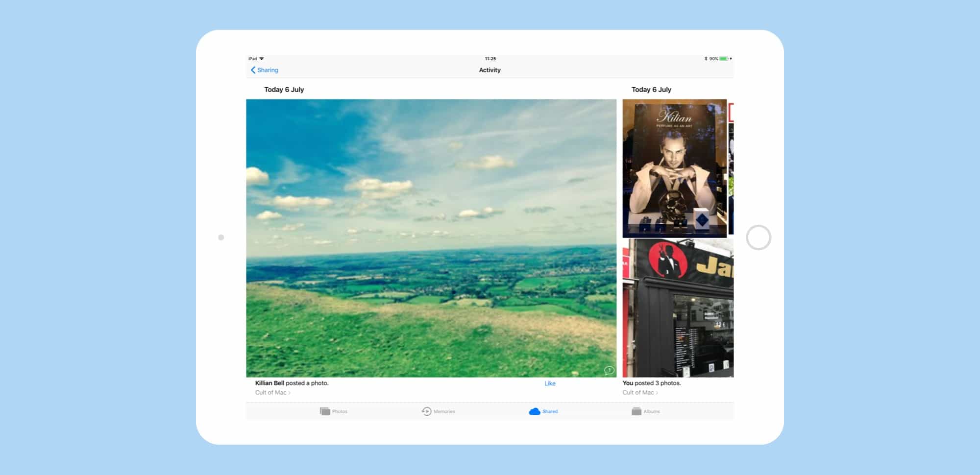
Task: Open the Cult of Mac album under Killian Bell
Action: pyautogui.click(x=271, y=393)
